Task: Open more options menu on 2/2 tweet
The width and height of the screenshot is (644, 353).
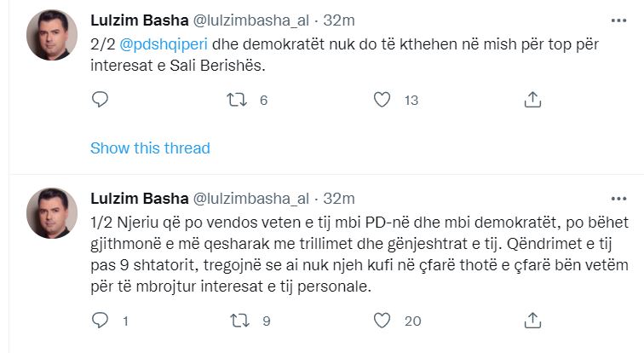Action: [x=618, y=19]
